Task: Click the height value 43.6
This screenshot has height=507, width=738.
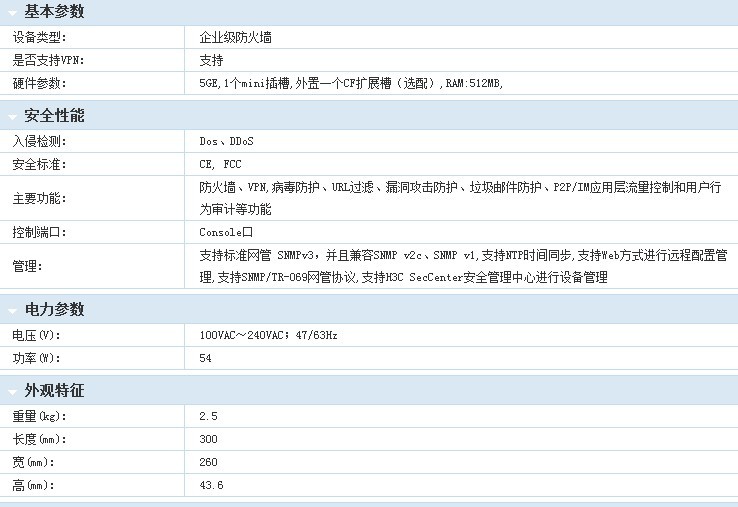Action: (211, 485)
